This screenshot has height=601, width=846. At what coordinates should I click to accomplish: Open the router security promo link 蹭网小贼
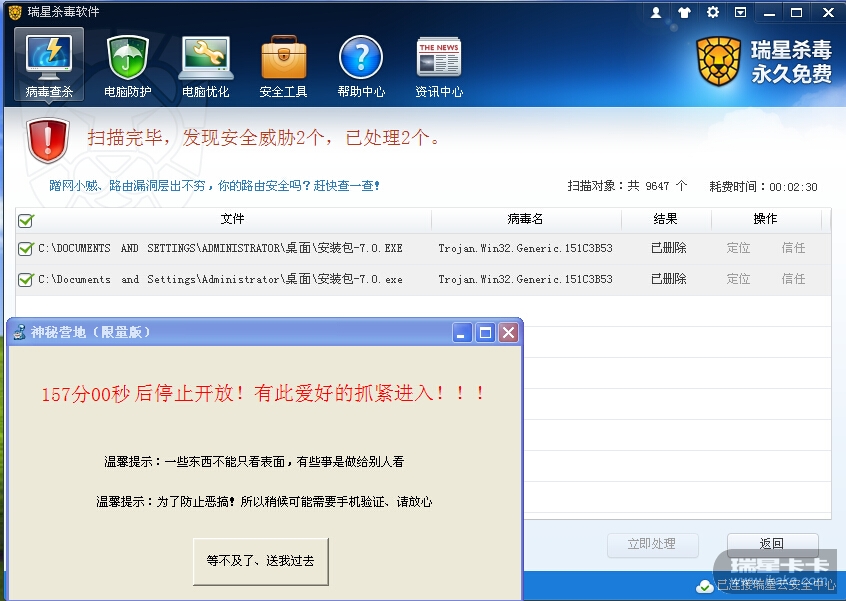tap(215, 186)
